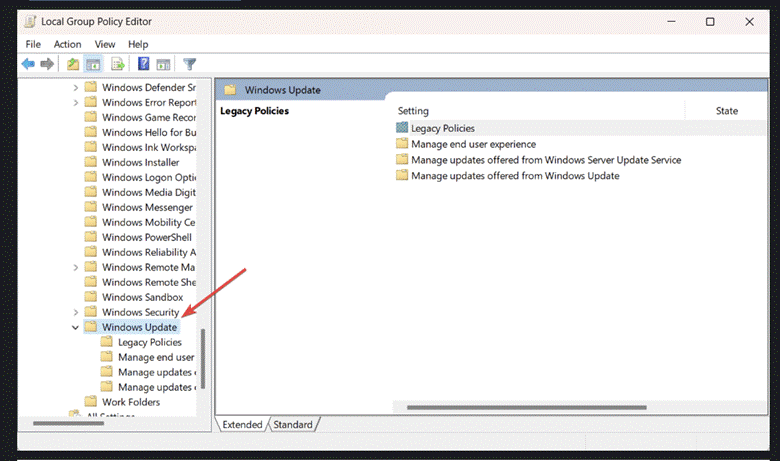
Task: Select Windows Ink Workspace tree item
Action: [149, 147]
